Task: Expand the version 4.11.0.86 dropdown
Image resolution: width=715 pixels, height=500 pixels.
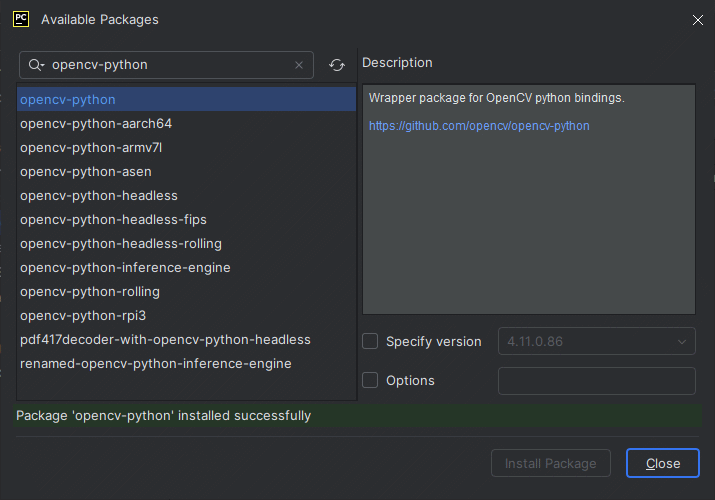Action: 596,341
